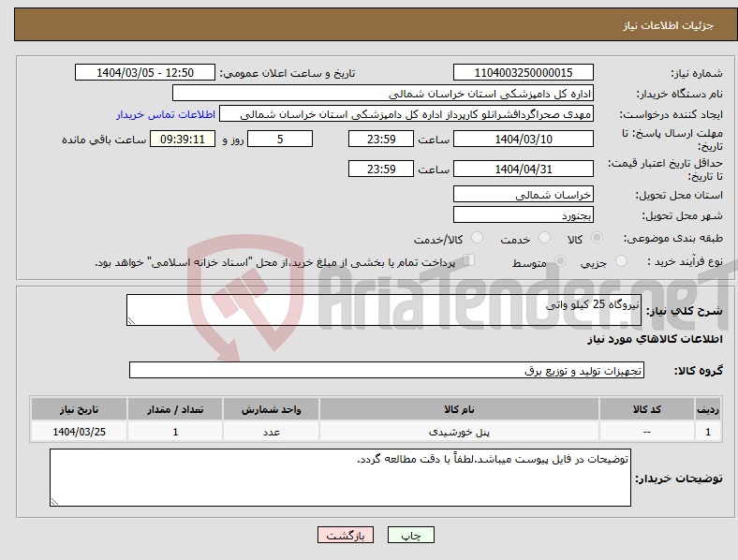Click the کد کالا column header
738x560 pixels.
[x=647, y=409]
